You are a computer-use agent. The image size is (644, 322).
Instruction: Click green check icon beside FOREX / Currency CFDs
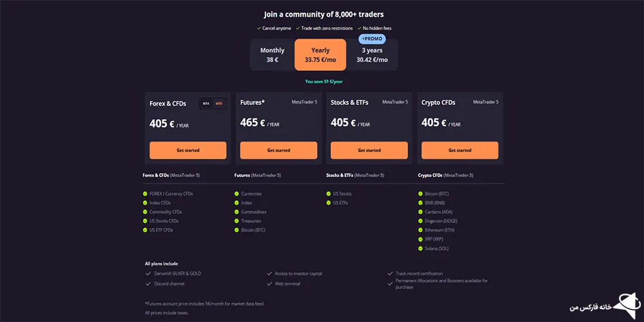coord(145,193)
